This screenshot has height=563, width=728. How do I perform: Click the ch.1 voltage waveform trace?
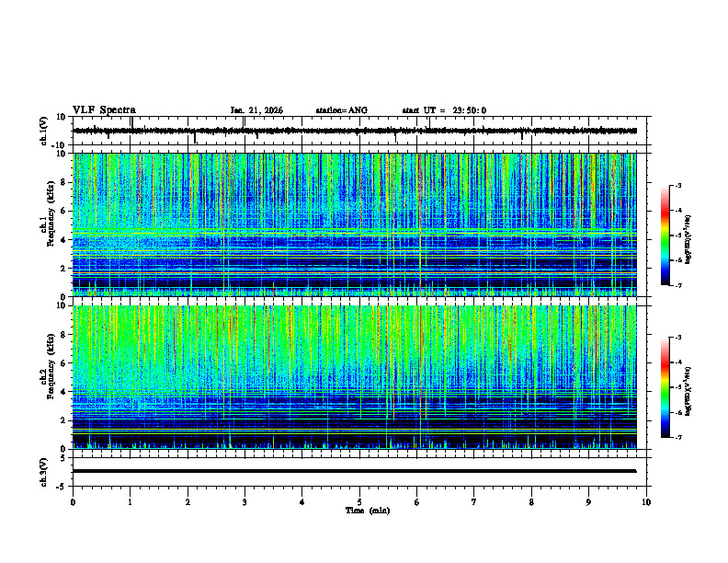[x=355, y=131]
